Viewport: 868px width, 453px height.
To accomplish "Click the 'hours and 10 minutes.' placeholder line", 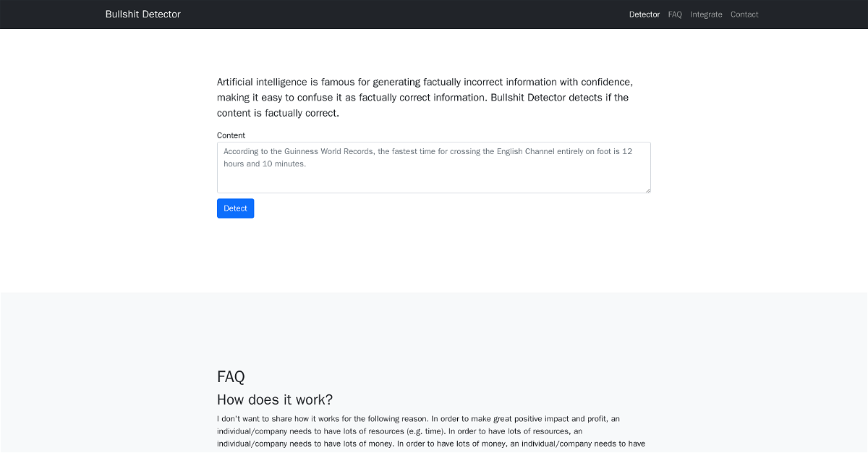I will click(265, 164).
